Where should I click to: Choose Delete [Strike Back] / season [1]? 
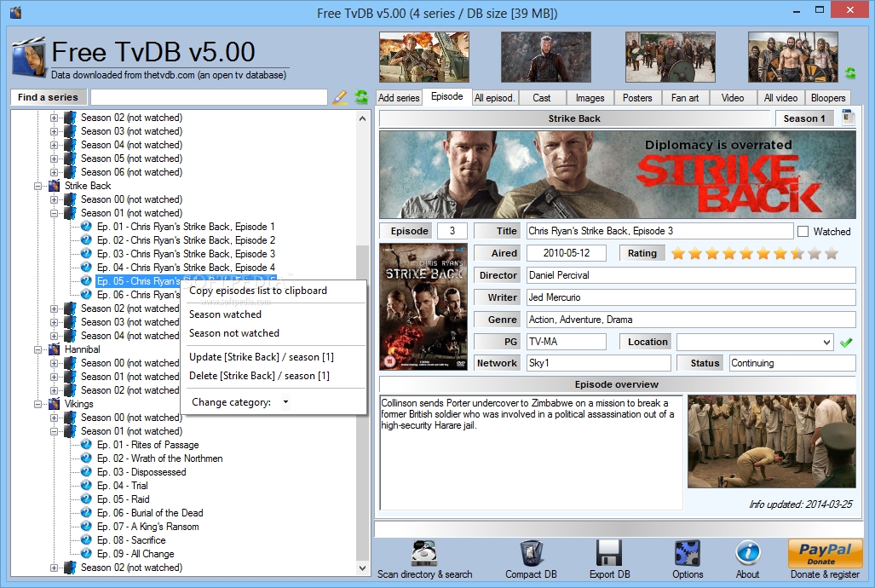pos(259,376)
